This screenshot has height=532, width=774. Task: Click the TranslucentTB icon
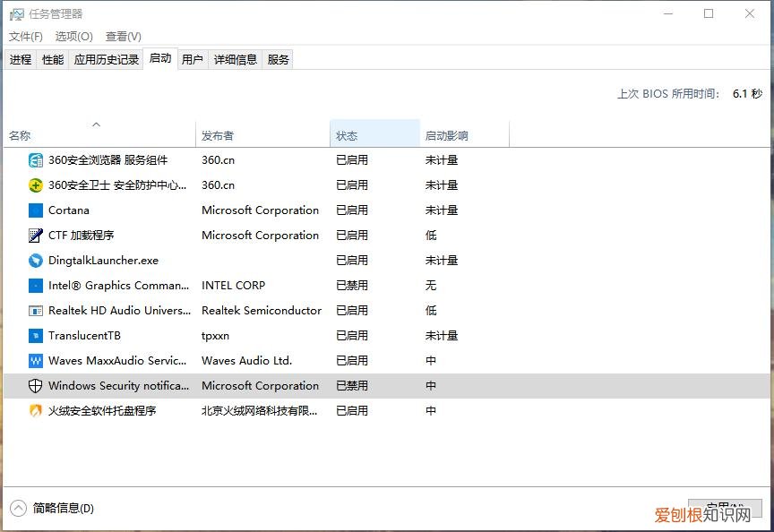(36, 336)
